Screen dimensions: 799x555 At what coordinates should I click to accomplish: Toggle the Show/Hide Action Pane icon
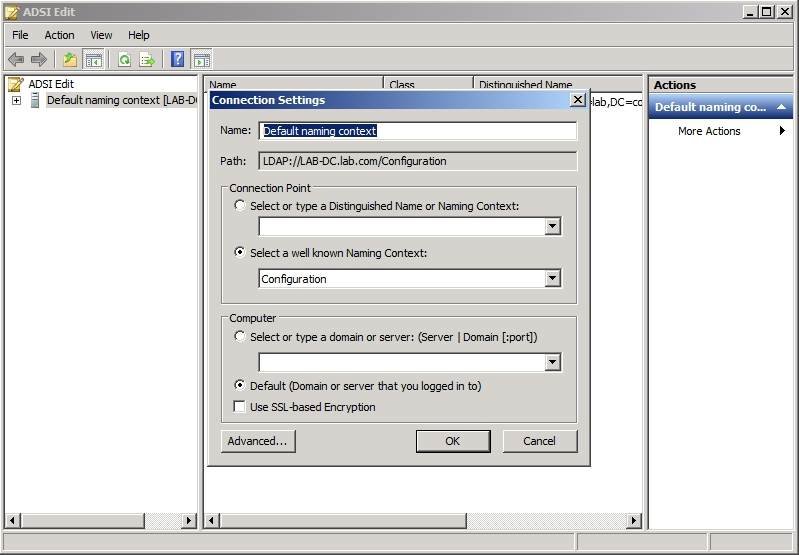[202, 60]
